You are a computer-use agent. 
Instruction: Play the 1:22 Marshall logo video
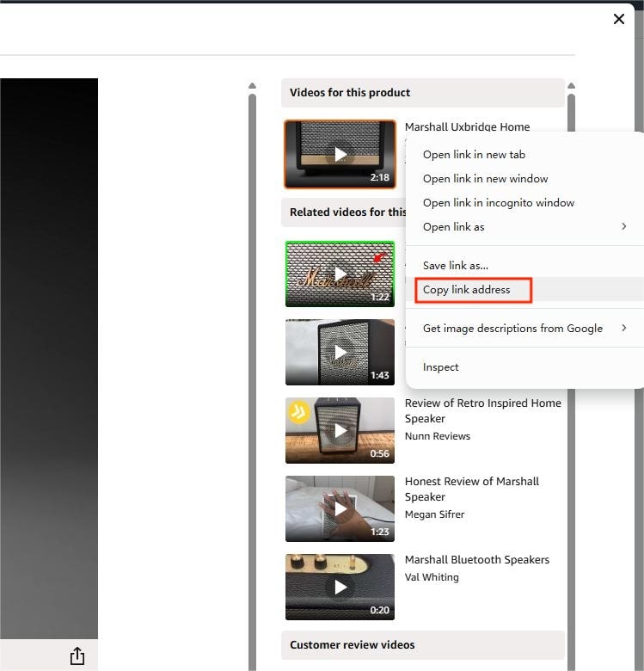(340, 274)
